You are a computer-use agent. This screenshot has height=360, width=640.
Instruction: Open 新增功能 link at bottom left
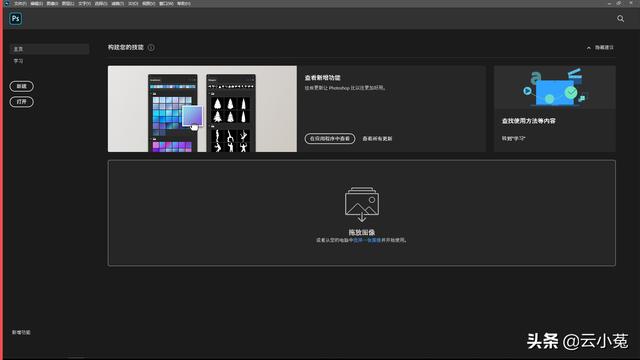pyautogui.click(x=21, y=333)
